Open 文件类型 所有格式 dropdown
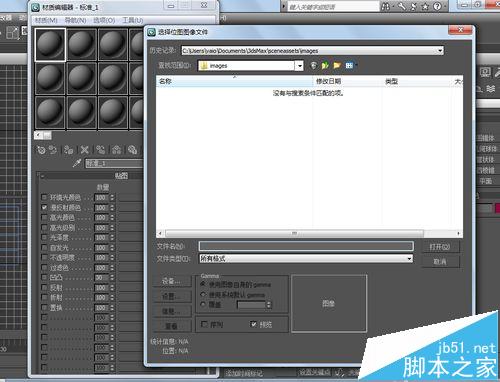This screenshot has width=500, height=382. coord(409,258)
